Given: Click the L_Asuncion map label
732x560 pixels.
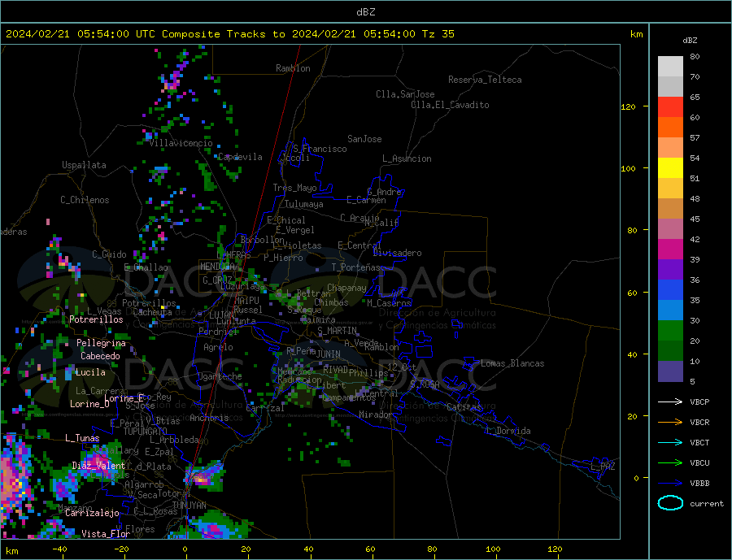Looking at the screenshot, I should point(407,158).
